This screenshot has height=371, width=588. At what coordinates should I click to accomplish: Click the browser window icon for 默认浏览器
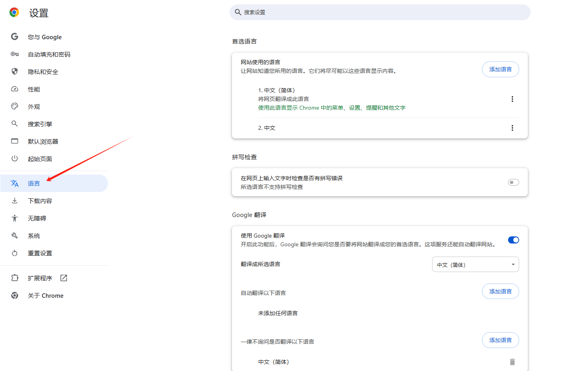pyautogui.click(x=15, y=141)
